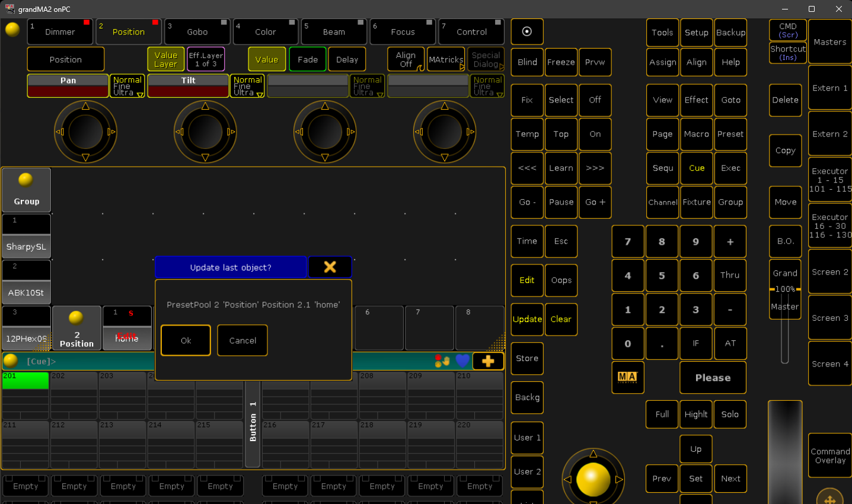Select the SharpySL group tile
Screen dimensions: 852x504
(x=26, y=236)
